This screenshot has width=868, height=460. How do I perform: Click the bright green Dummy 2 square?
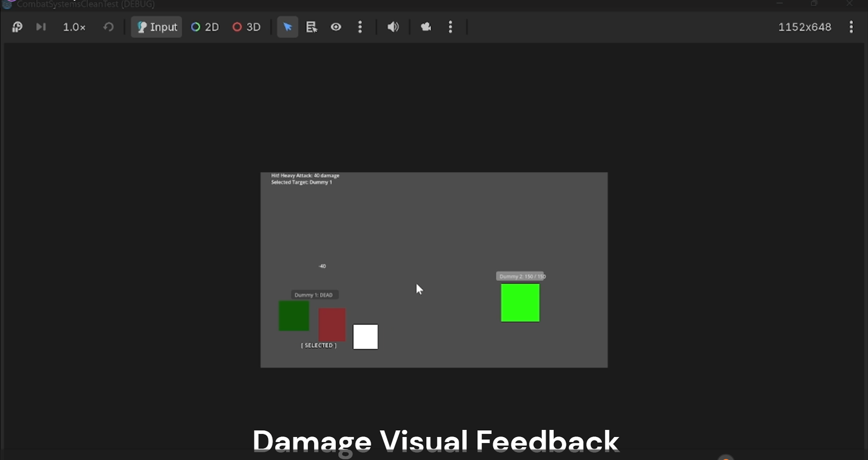pos(520,303)
